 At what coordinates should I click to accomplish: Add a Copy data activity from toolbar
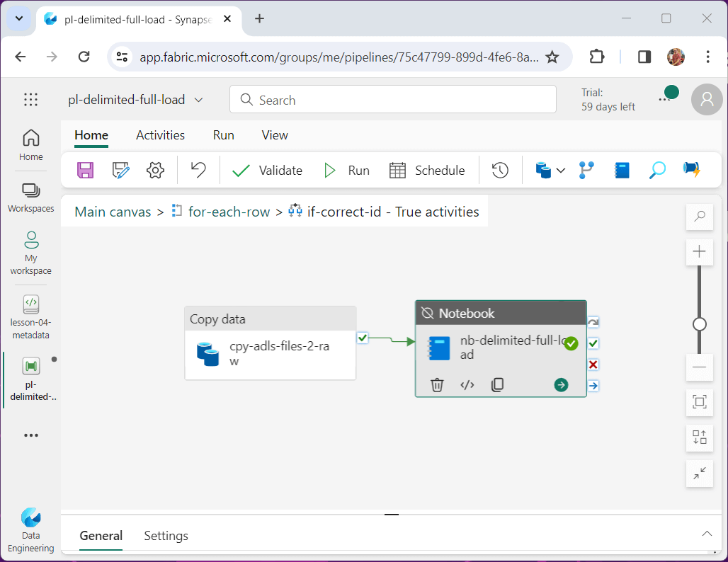click(542, 171)
